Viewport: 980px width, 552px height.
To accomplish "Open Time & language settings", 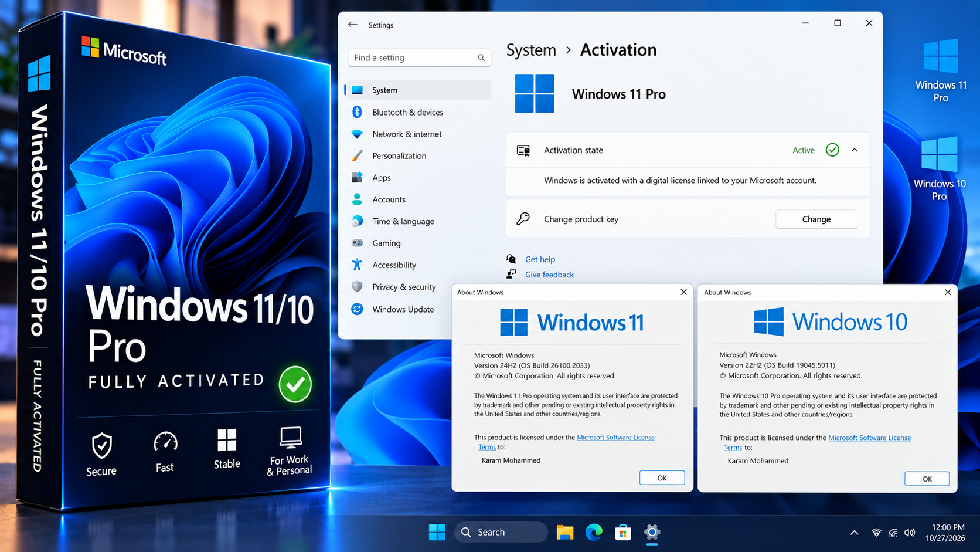I will 418,221.
